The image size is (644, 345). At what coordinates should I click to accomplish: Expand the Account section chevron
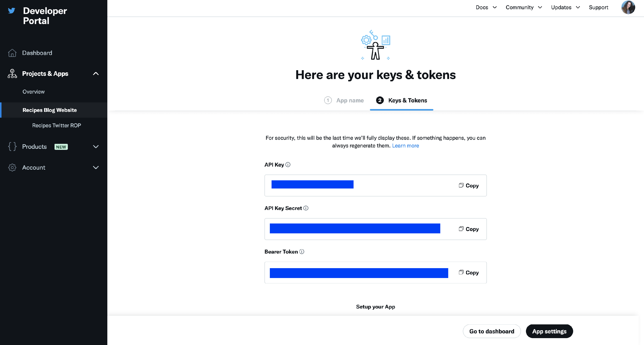point(96,167)
